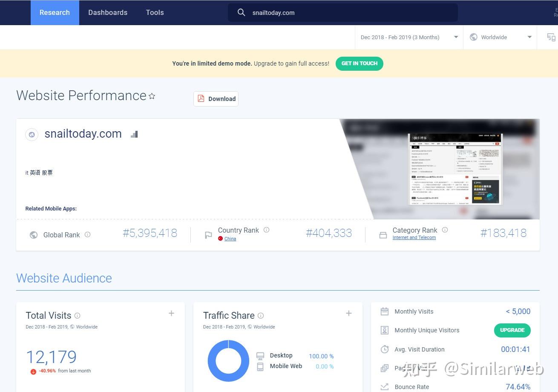Show the Total Visits info tooltip
The height and width of the screenshot is (392, 558).
pyautogui.click(x=77, y=315)
